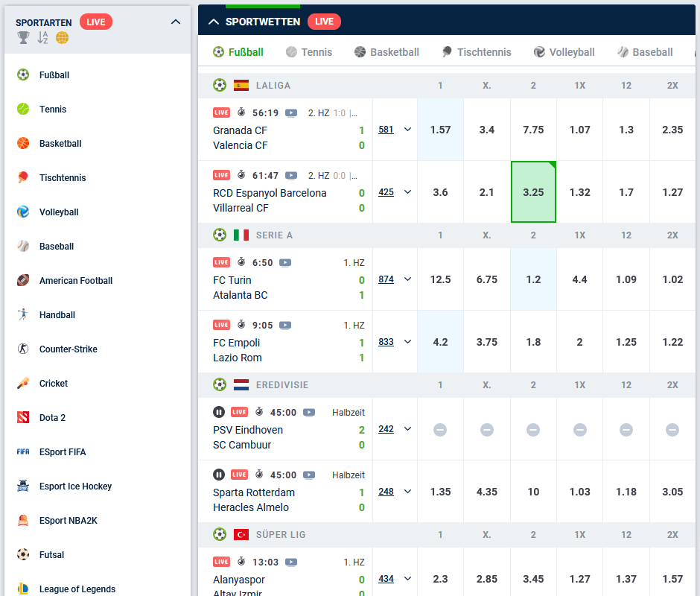Switch to the Volleyball tab
Image resolution: width=700 pixels, height=596 pixels.
tap(564, 52)
